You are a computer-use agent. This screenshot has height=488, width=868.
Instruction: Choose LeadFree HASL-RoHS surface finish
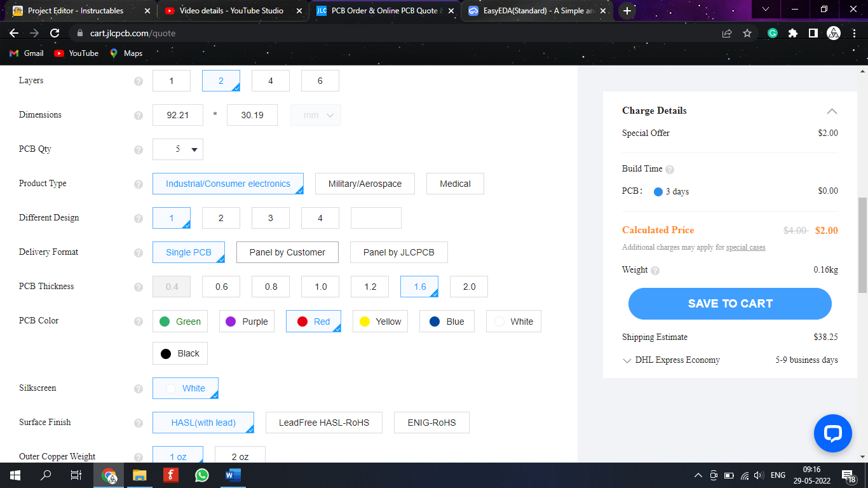324,423
